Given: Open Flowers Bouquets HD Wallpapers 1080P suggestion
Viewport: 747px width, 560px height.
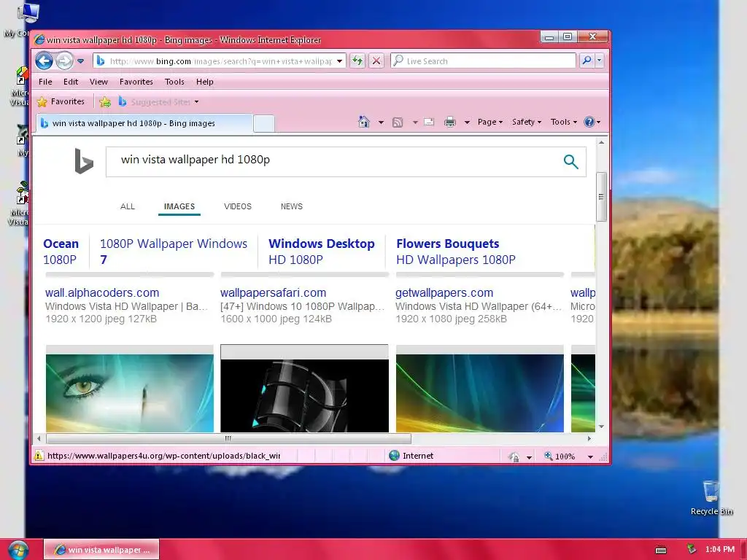Looking at the screenshot, I should click(x=456, y=252).
